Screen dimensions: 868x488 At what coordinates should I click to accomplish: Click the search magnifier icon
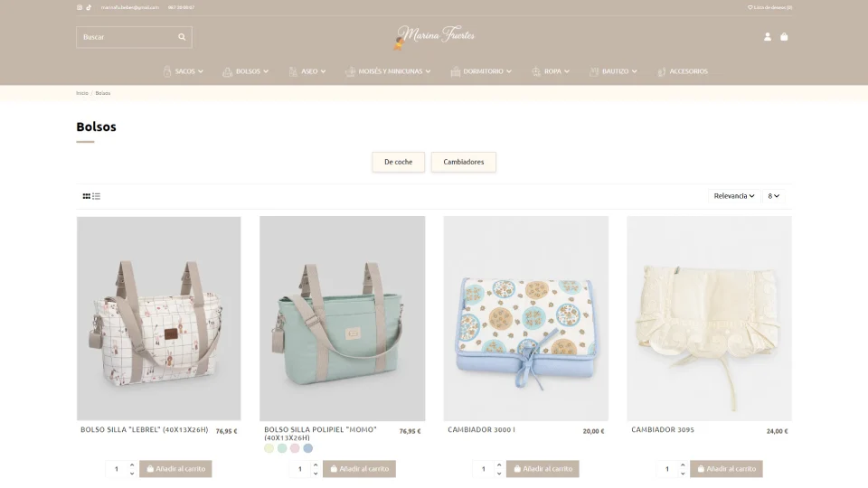pyautogui.click(x=182, y=37)
